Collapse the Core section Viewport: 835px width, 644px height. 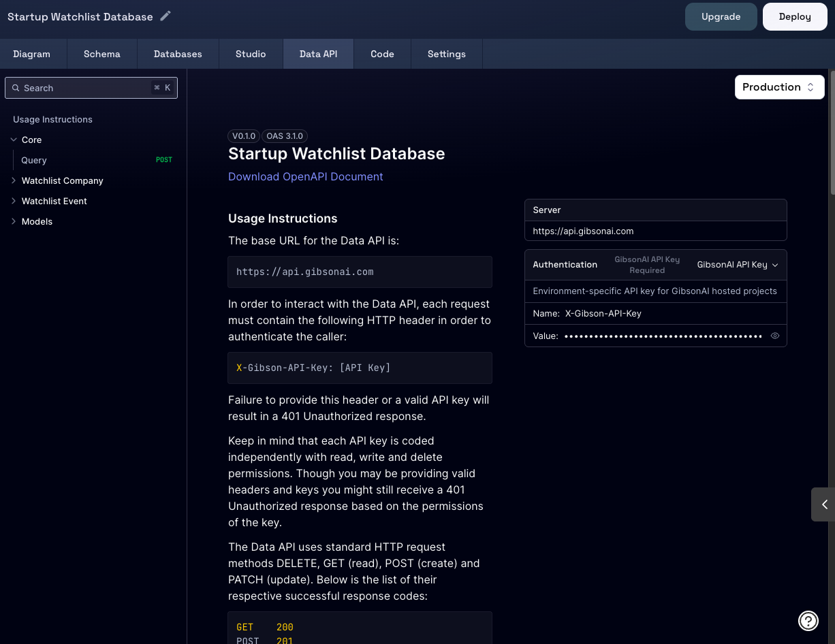[x=14, y=140]
